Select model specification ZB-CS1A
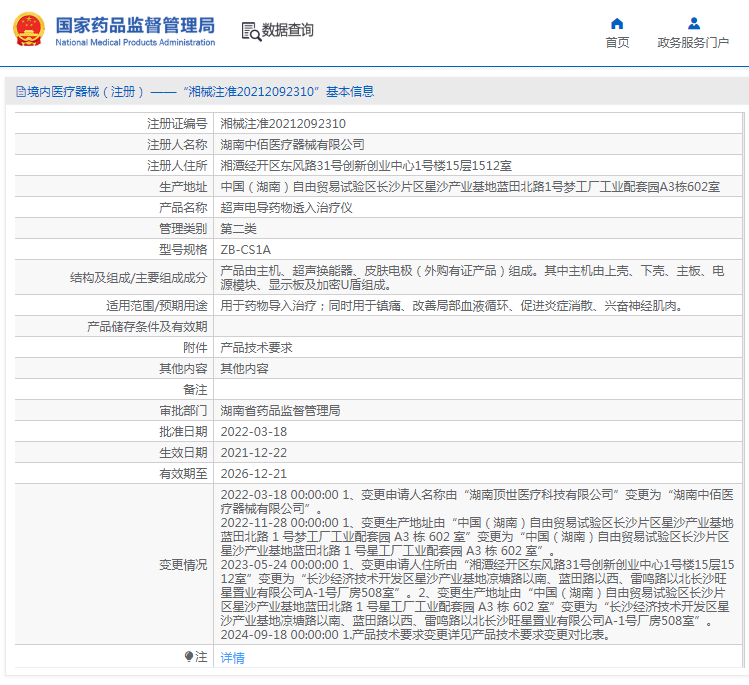This screenshot has width=749, height=685. tap(246, 250)
